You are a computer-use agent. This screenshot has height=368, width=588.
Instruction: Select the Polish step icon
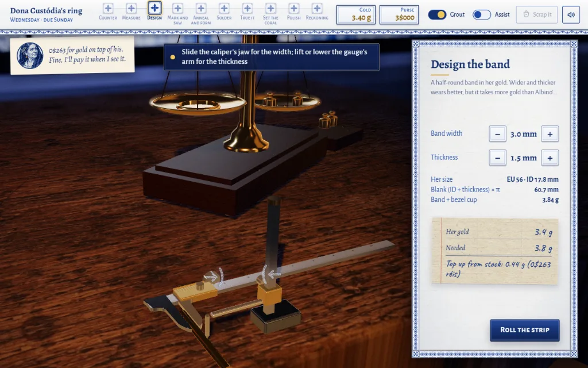click(x=294, y=8)
